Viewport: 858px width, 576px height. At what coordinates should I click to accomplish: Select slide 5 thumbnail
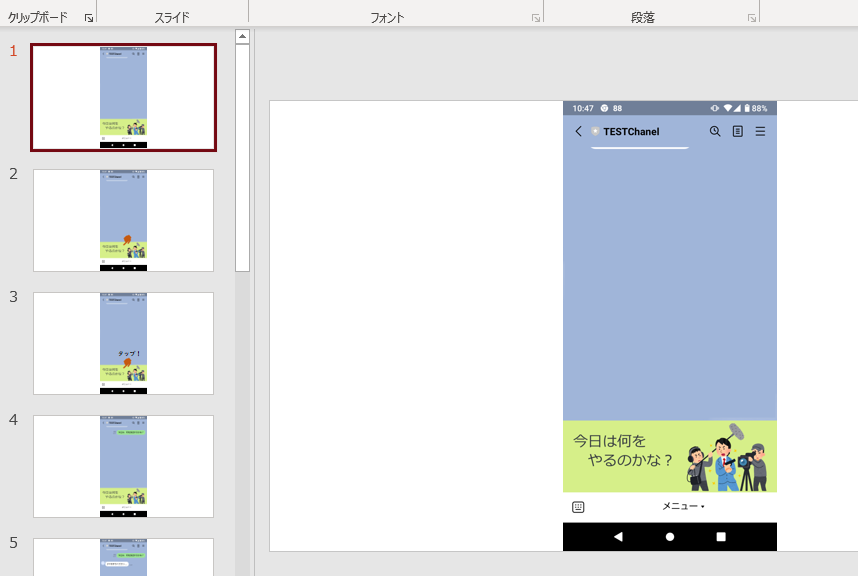click(x=124, y=557)
